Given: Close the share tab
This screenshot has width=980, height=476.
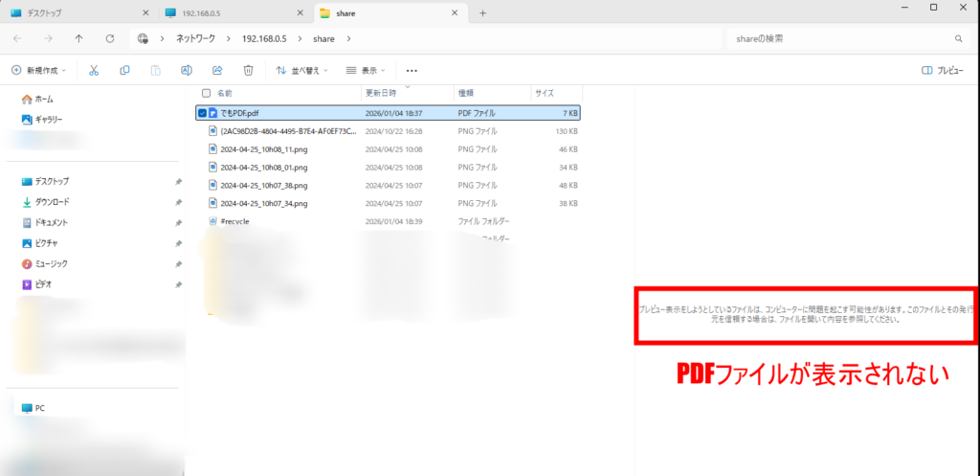Looking at the screenshot, I should (455, 12).
